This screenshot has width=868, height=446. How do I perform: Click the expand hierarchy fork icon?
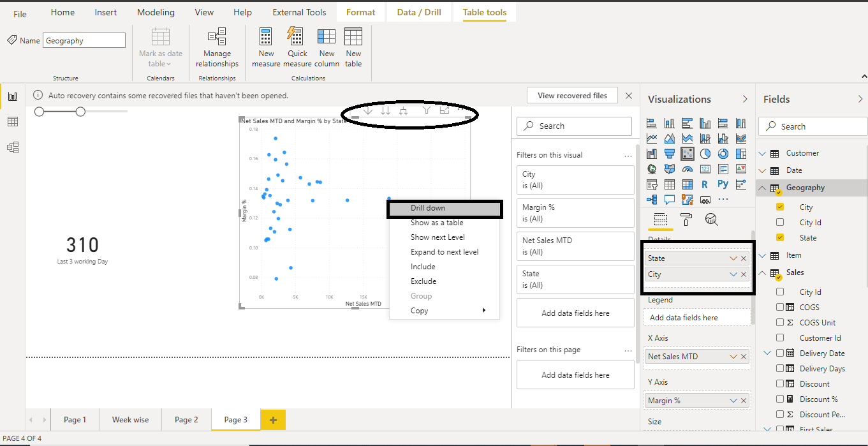pyautogui.click(x=403, y=110)
